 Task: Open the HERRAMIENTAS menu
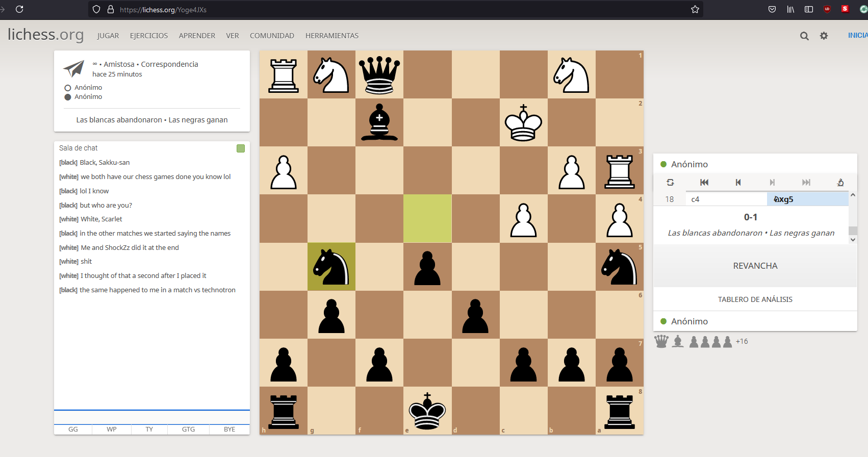pyautogui.click(x=331, y=36)
